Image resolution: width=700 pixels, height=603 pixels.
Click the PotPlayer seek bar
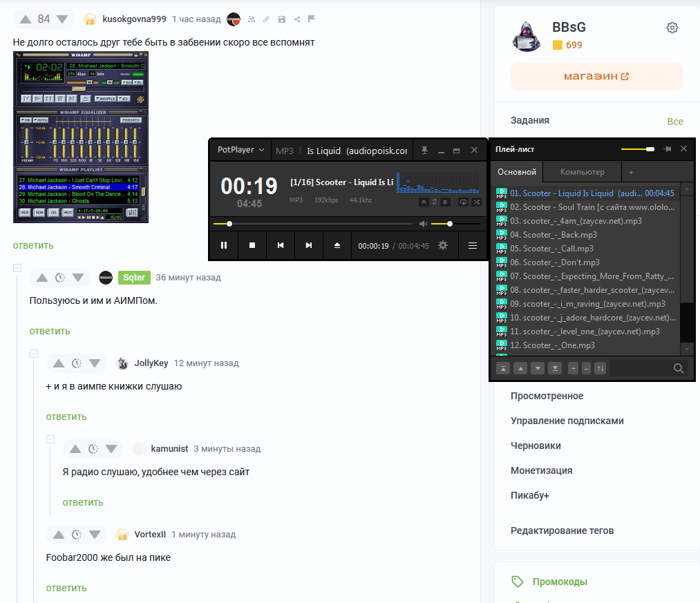click(313, 224)
